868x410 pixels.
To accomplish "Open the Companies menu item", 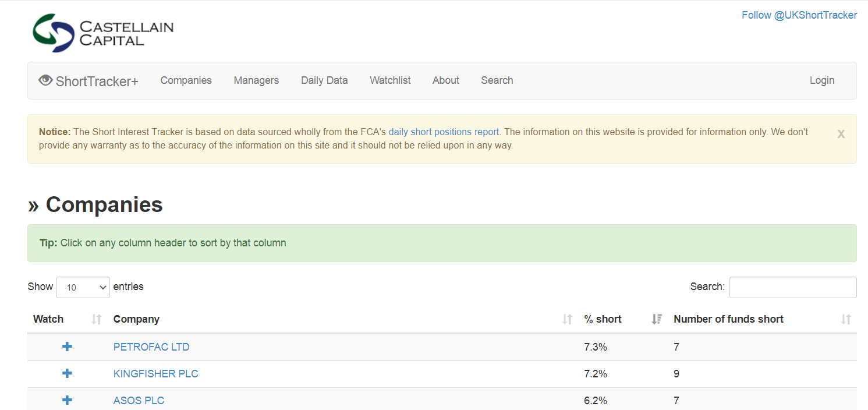I will click(x=186, y=80).
